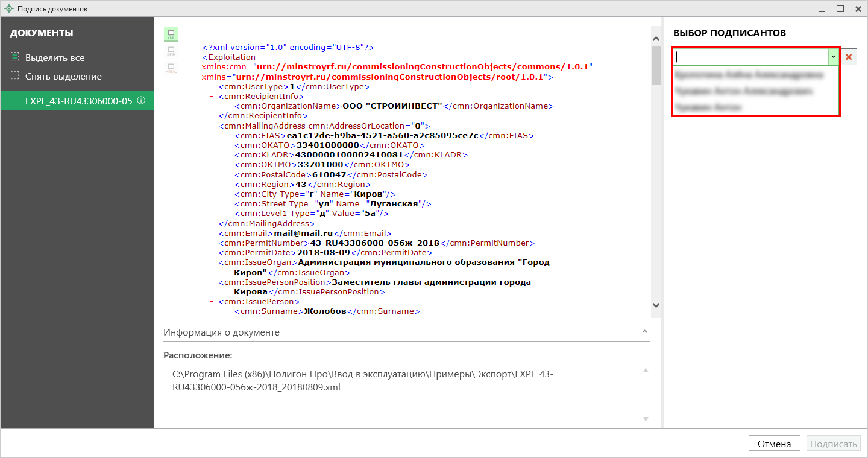This screenshot has height=458, width=868.
Task: Click into the signer search input field
Action: [750, 57]
